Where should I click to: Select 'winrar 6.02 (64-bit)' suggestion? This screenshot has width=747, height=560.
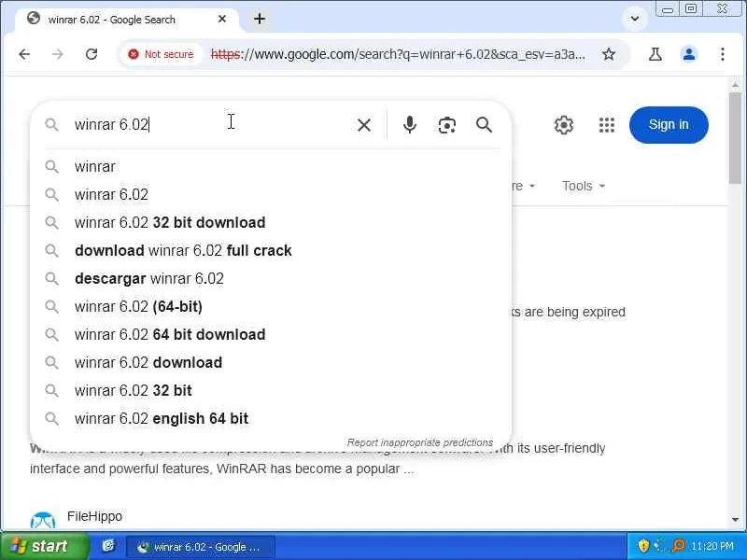271,307
